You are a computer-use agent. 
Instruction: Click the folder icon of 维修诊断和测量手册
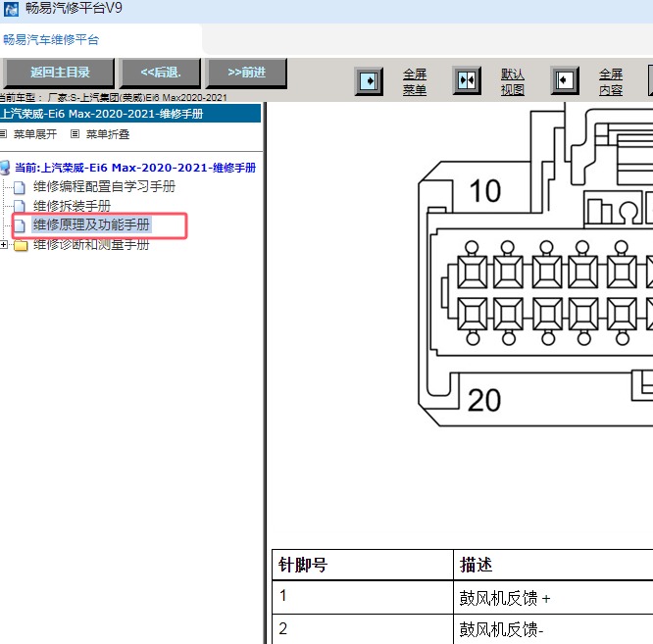point(21,245)
